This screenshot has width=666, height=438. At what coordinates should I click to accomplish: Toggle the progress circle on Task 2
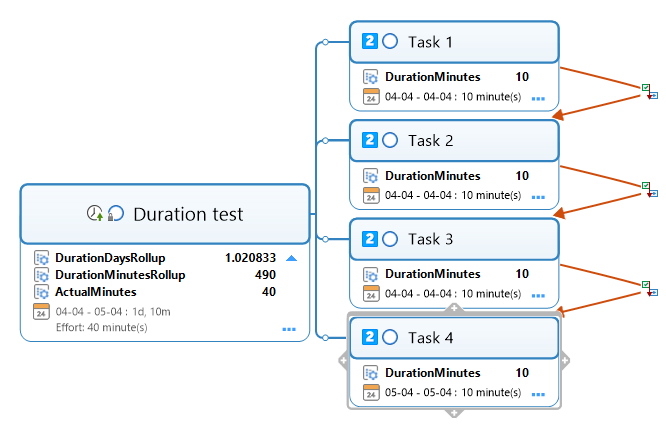point(390,140)
